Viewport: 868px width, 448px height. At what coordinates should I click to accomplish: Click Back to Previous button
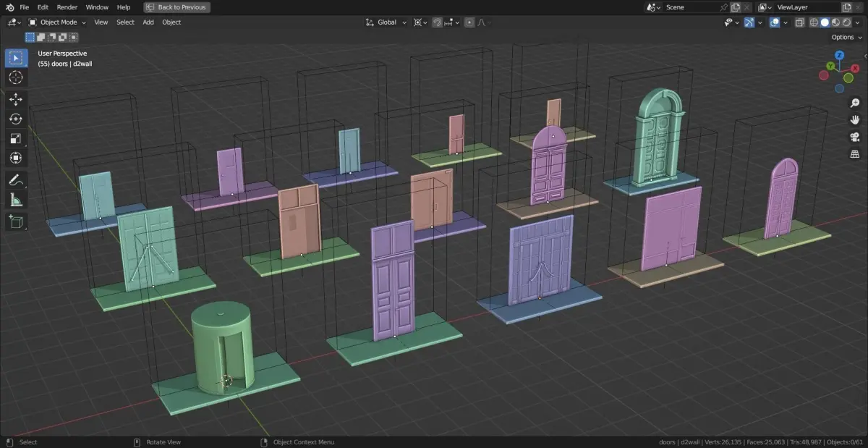[x=176, y=7]
